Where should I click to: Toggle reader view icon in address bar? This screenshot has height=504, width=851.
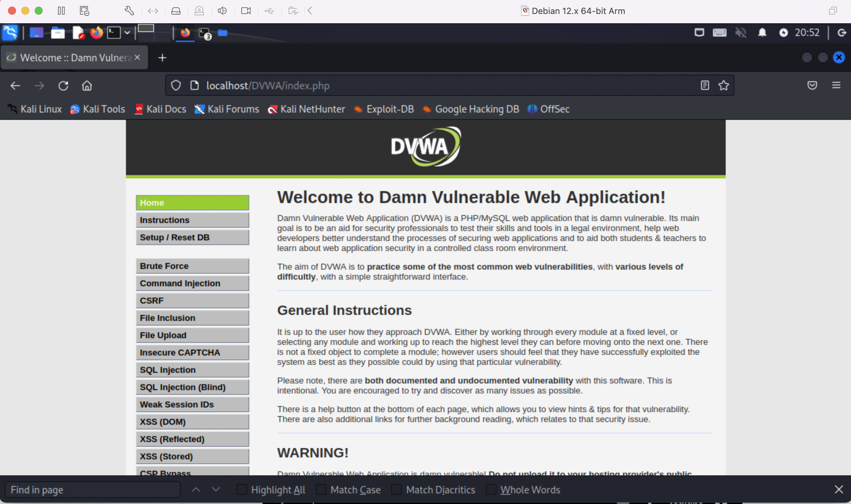pos(705,85)
